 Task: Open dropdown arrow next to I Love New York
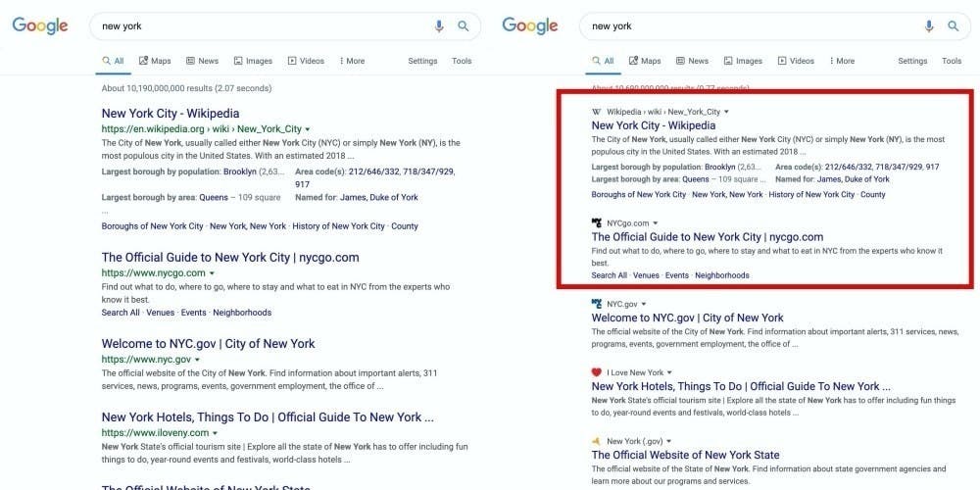(669, 372)
